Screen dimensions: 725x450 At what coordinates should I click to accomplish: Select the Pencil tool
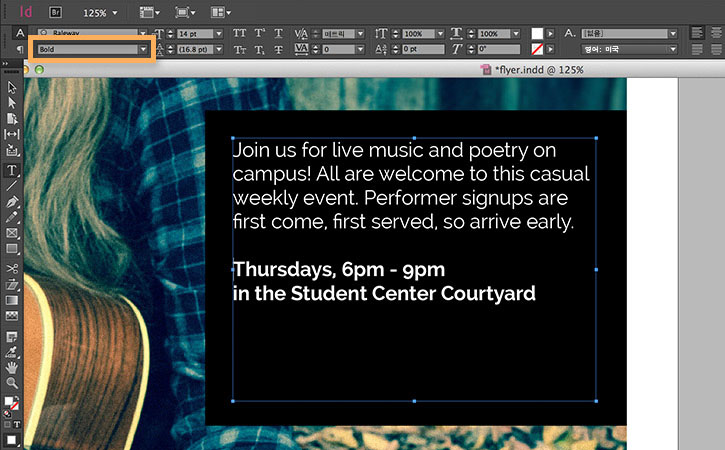coord(12,217)
